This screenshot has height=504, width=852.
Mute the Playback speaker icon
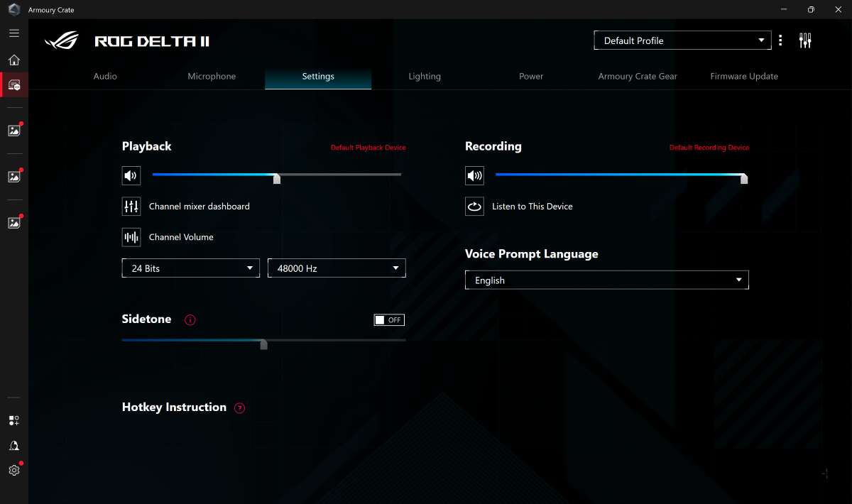[131, 175]
